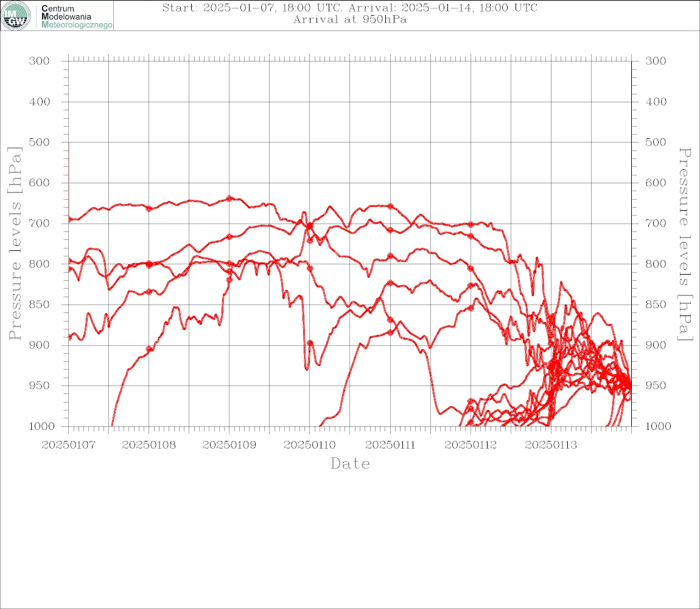Click the IMGW logo icon
The image size is (700, 609).
pos(16,16)
